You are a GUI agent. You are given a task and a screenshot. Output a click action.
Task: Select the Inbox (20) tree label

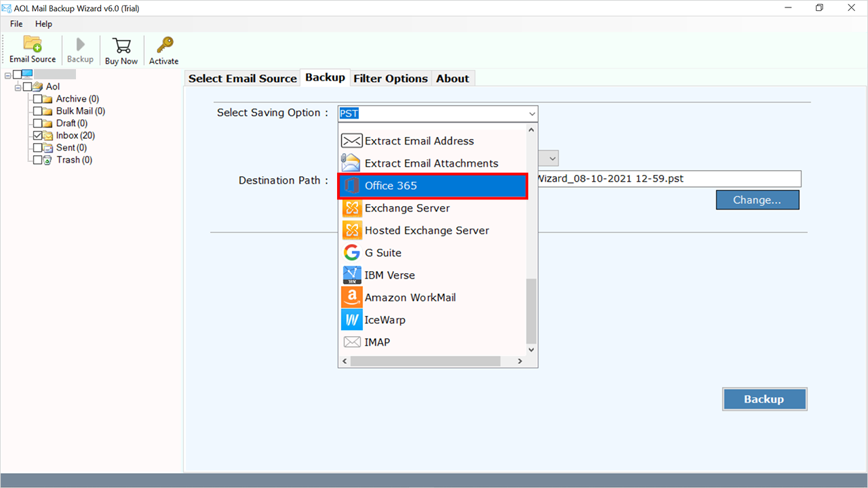point(75,136)
